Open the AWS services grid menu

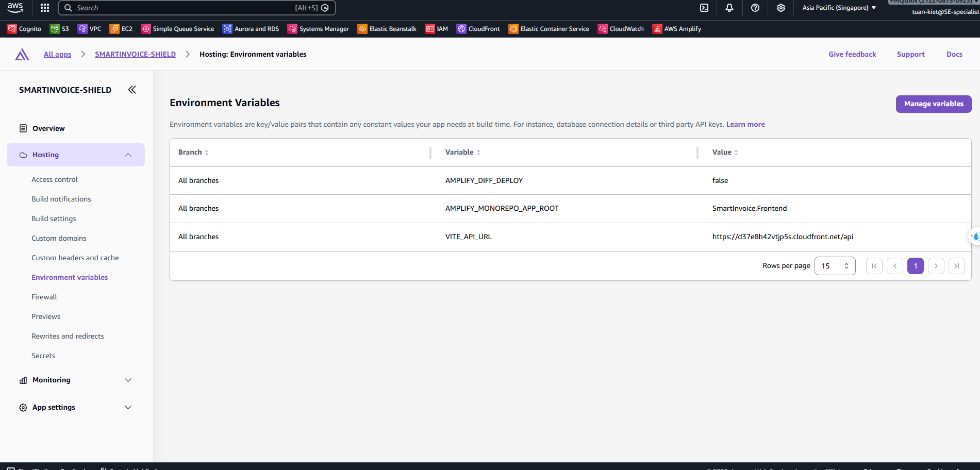coord(45,8)
